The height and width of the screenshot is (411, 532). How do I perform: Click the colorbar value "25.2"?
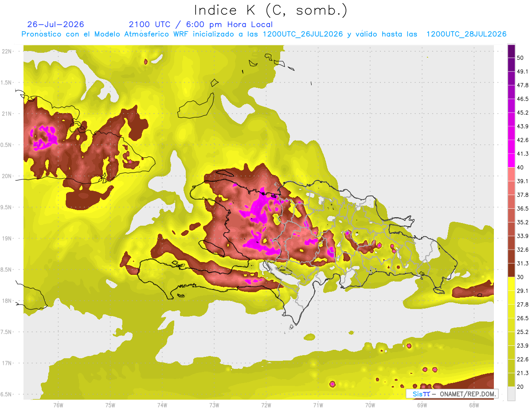click(x=523, y=332)
